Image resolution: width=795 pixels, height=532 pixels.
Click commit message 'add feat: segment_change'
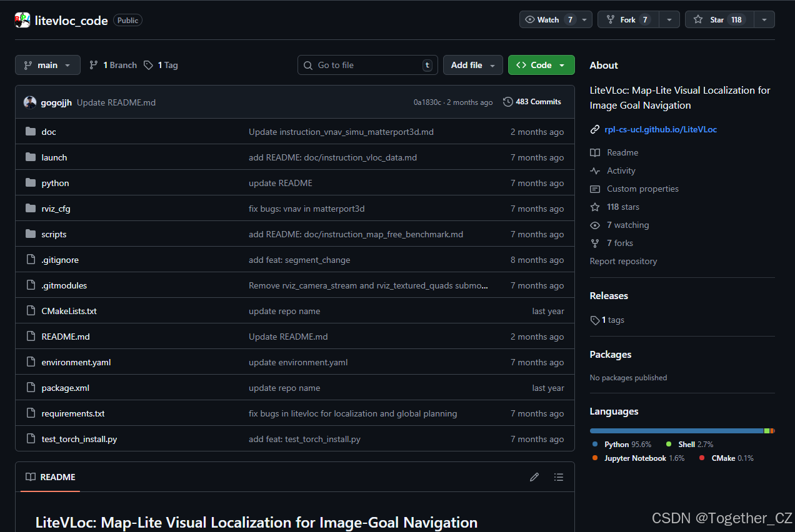[299, 260]
